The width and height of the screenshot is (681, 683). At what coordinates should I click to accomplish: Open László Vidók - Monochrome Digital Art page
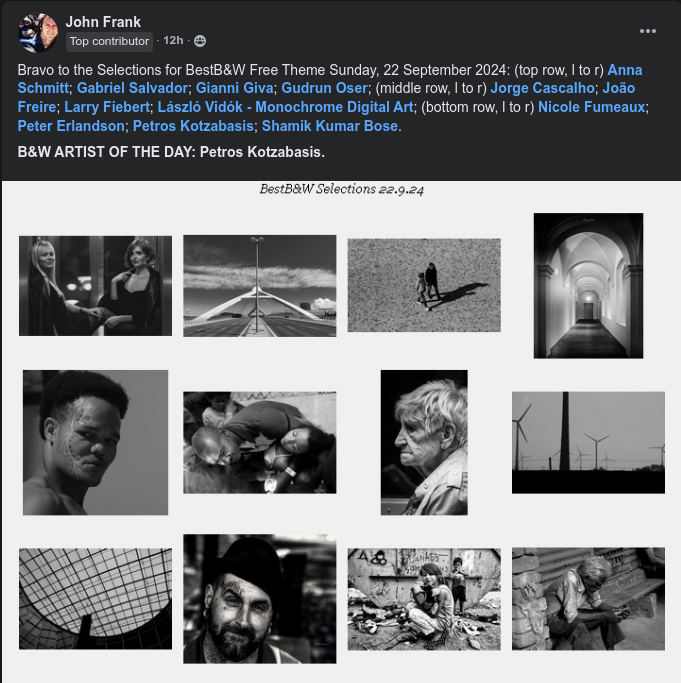[285, 107]
